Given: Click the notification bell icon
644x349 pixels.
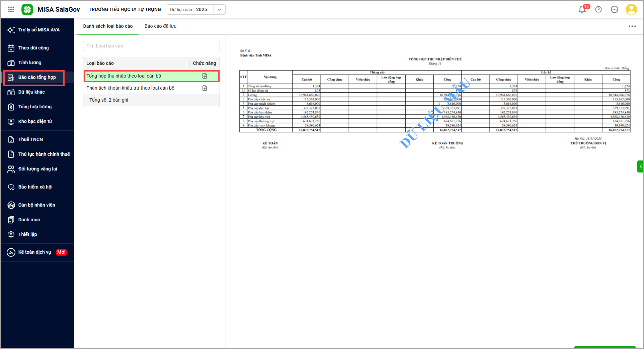Looking at the screenshot, I should pos(582,10).
